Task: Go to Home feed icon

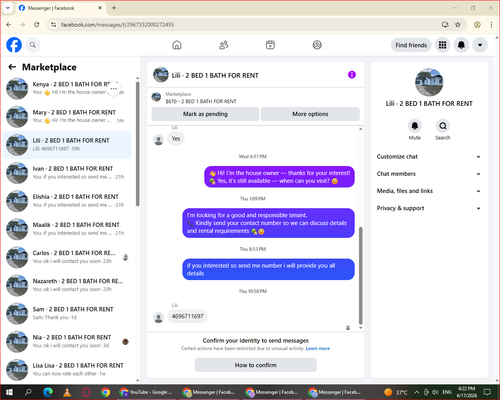Action: [x=177, y=45]
